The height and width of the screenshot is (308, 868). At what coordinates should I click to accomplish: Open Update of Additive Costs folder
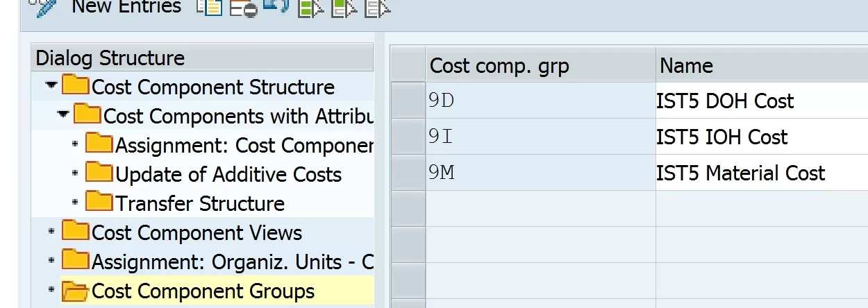coord(99,173)
